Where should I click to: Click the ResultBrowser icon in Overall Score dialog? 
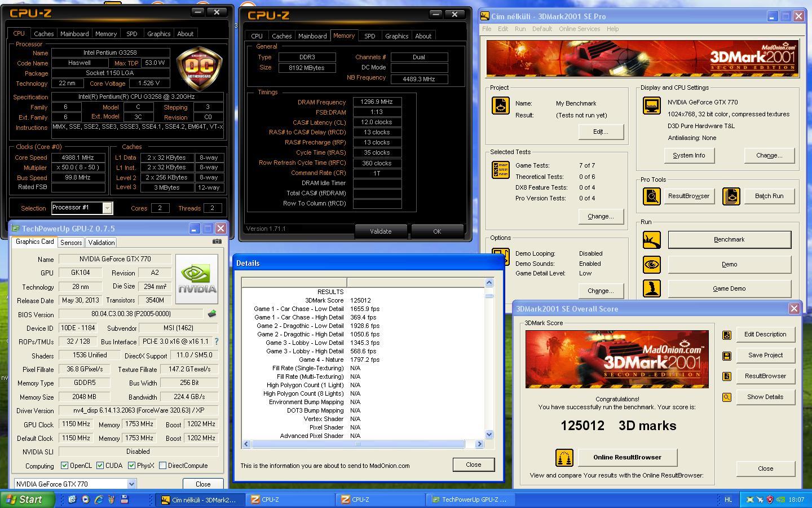[727, 376]
